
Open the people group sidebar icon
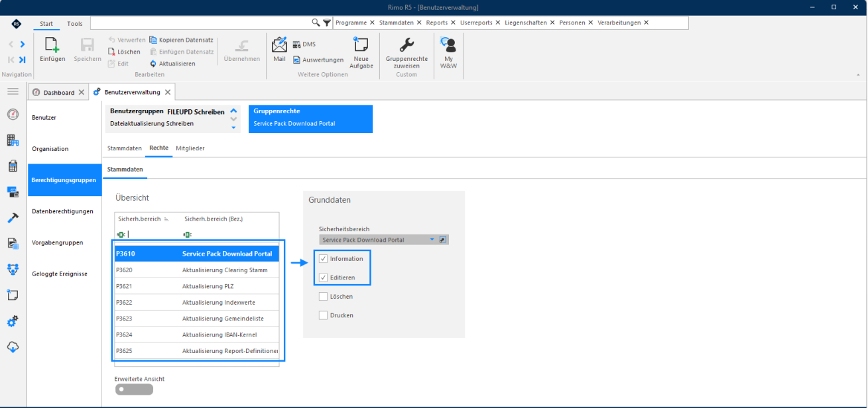pos(13,269)
